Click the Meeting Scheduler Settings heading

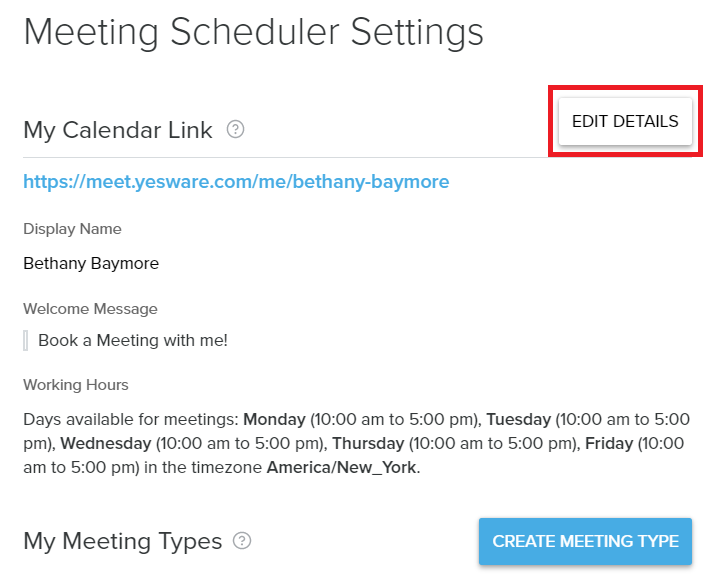pyautogui.click(x=253, y=32)
